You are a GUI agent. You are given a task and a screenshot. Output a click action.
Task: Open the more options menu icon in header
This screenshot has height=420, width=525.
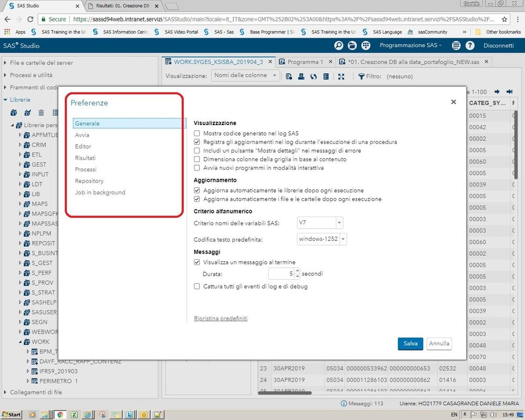[x=456, y=45]
